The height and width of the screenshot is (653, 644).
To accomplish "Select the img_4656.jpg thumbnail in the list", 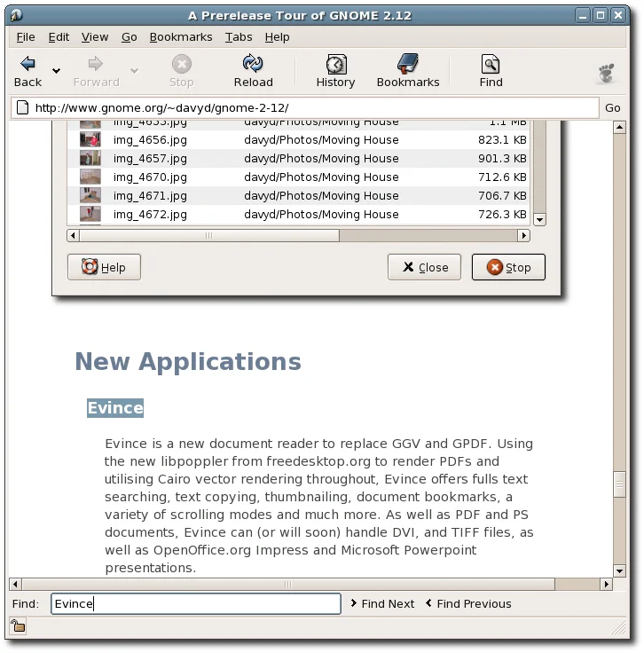I will [90, 140].
